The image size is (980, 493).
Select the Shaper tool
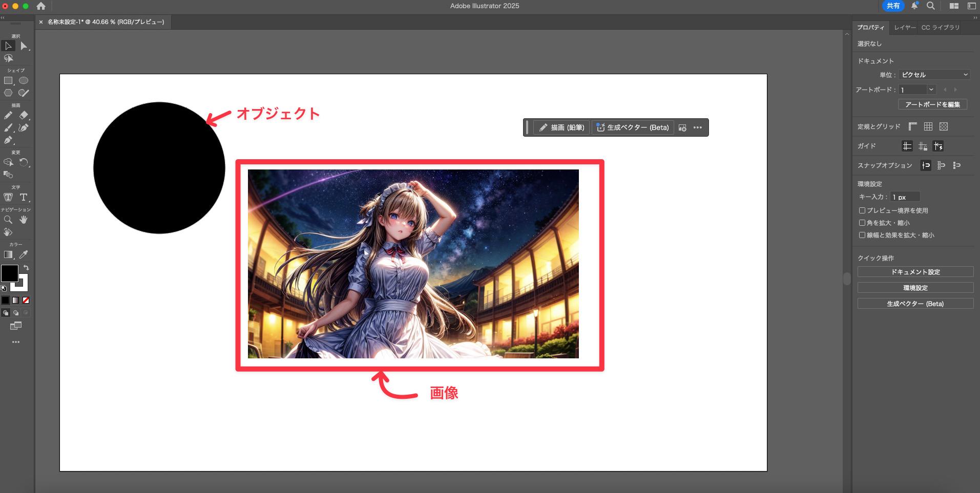click(x=24, y=93)
